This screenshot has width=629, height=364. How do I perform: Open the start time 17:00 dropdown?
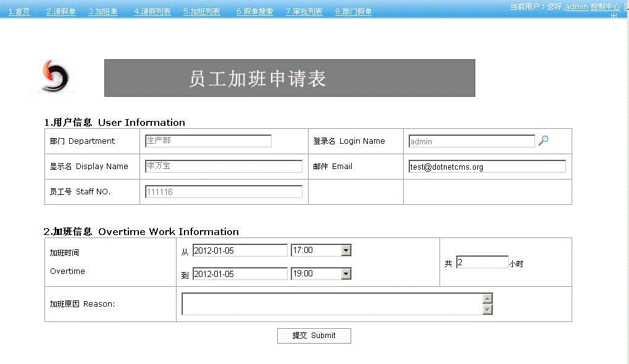[x=346, y=250]
